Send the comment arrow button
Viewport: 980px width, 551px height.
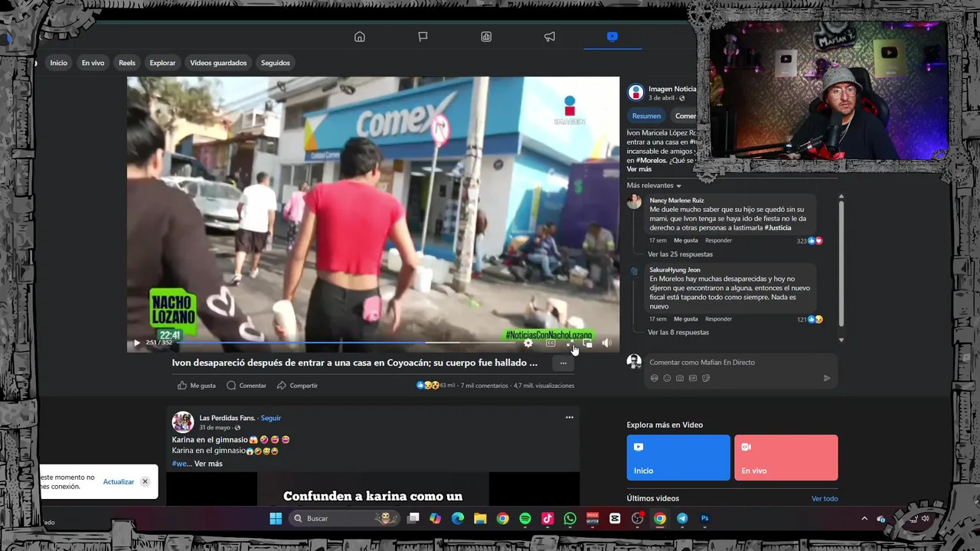tap(827, 378)
